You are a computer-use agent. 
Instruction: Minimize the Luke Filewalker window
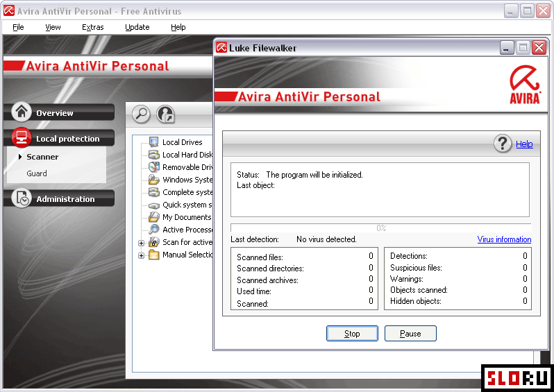pyautogui.click(x=507, y=47)
